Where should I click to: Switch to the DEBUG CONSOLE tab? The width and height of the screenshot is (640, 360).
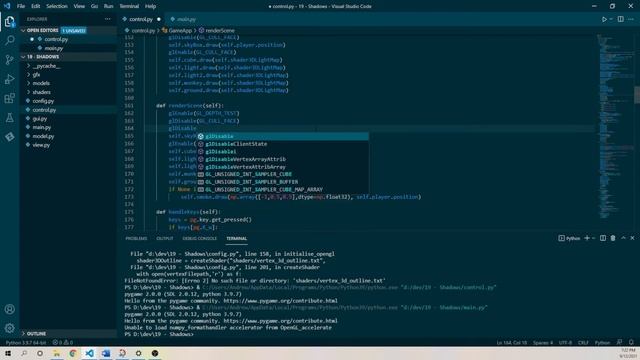200,238
